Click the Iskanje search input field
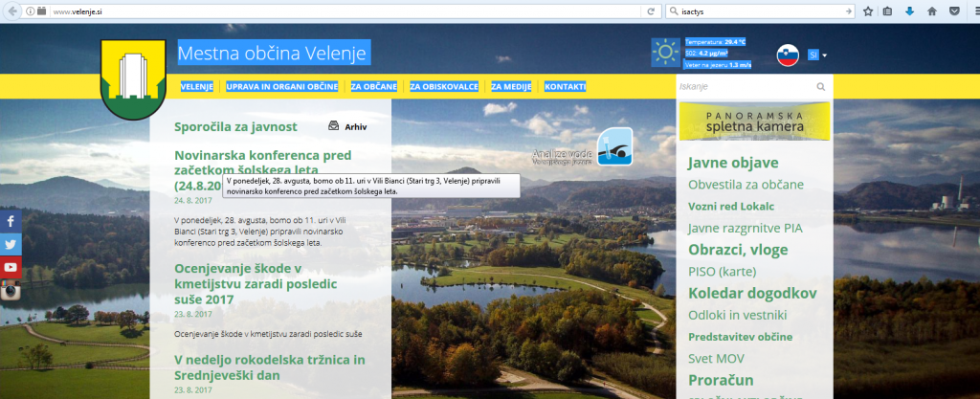 (x=745, y=87)
